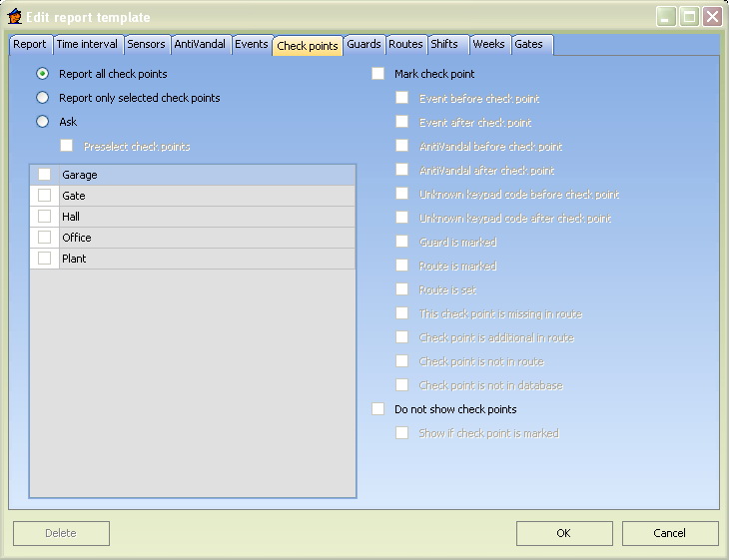Go to the Sensors tab
Image resolution: width=729 pixels, height=560 pixels.
coord(146,45)
